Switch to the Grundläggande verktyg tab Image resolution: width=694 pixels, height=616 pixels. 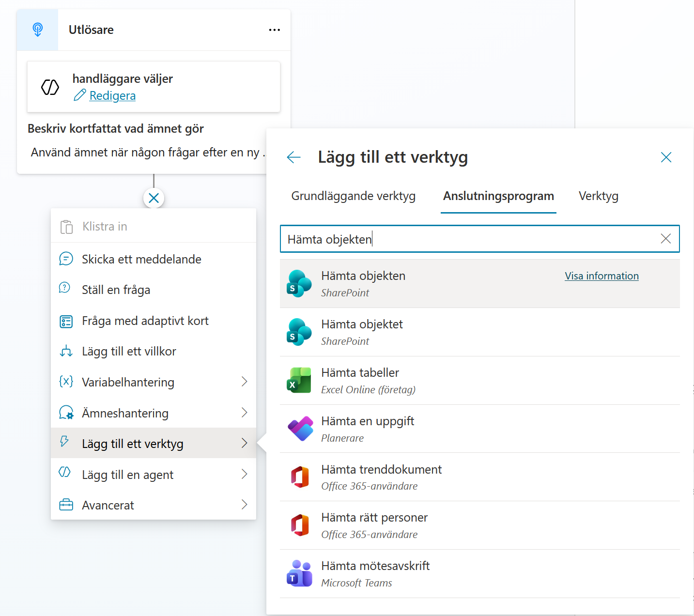(x=354, y=196)
